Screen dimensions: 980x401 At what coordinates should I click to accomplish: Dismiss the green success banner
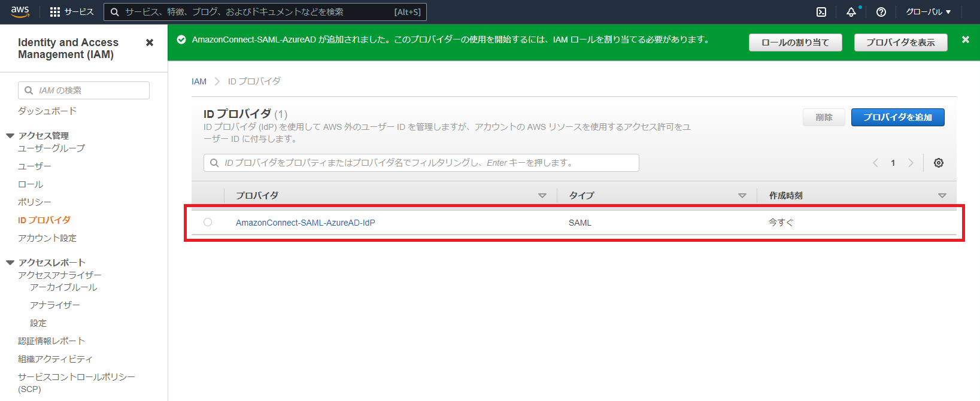(966, 40)
